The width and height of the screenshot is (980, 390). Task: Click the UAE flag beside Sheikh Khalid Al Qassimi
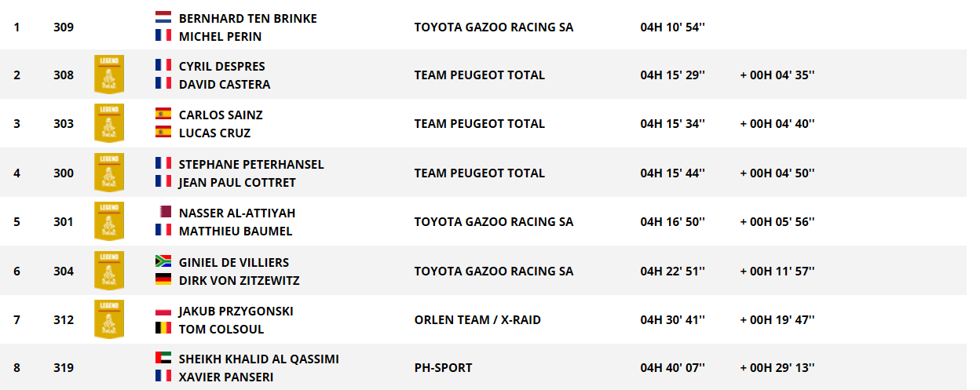click(163, 359)
